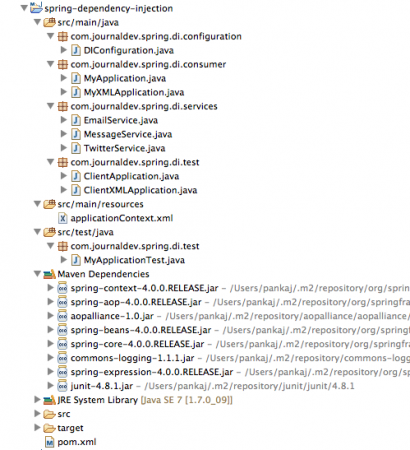This screenshot has height=450, width=410.
Task: Select MyApplication.java in the tree
Action: click(125, 79)
